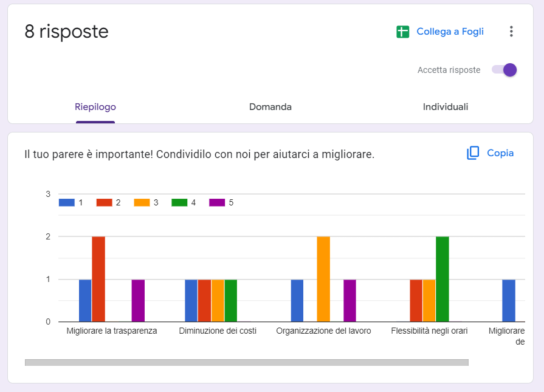Click the Copia copy chart icon
The height and width of the screenshot is (392, 544).
[473, 153]
